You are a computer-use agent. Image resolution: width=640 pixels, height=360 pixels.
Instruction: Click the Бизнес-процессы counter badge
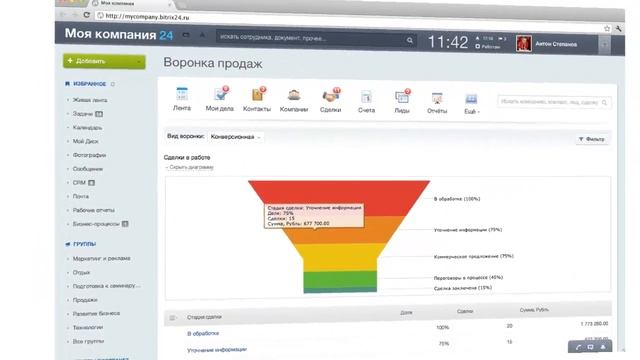coord(125,224)
